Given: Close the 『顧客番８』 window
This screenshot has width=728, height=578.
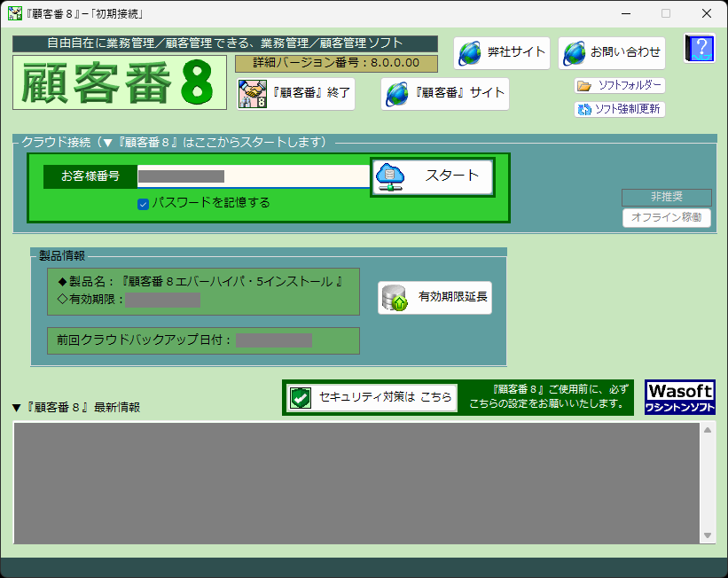Looking at the screenshot, I should tap(707, 14).
